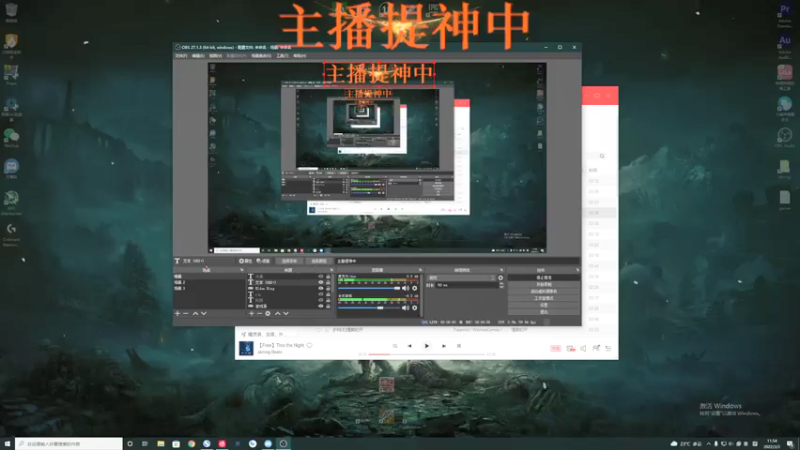
Task: Lock the Elden Ring source
Action: [x=328, y=288]
